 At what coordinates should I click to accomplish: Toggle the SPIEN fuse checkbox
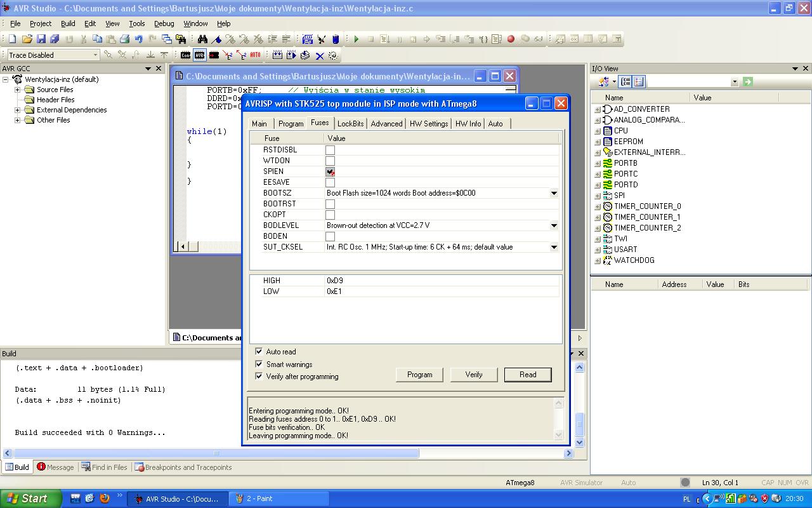[x=330, y=171]
